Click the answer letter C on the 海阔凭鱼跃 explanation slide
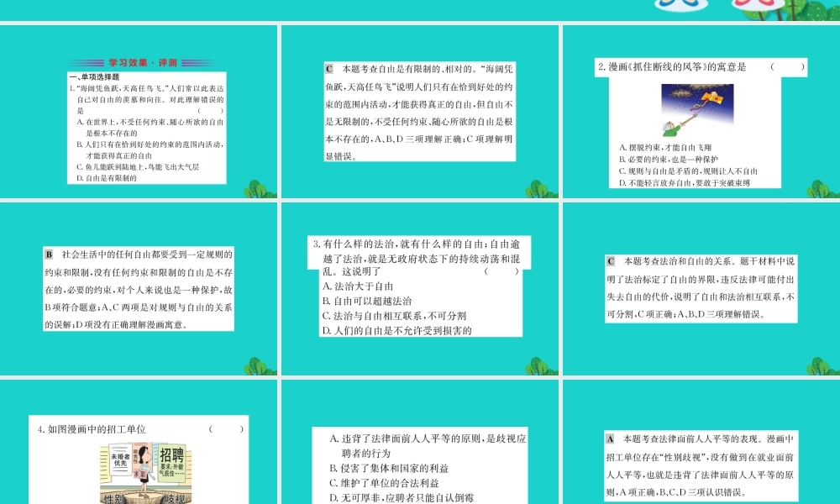The height and width of the screenshot is (504, 840). pyautogui.click(x=329, y=69)
